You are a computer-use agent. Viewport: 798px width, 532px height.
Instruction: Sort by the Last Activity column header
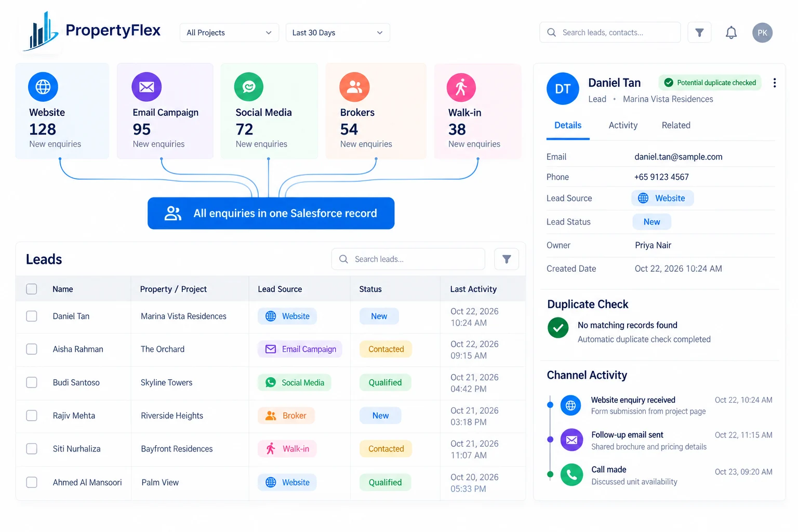pyautogui.click(x=473, y=289)
